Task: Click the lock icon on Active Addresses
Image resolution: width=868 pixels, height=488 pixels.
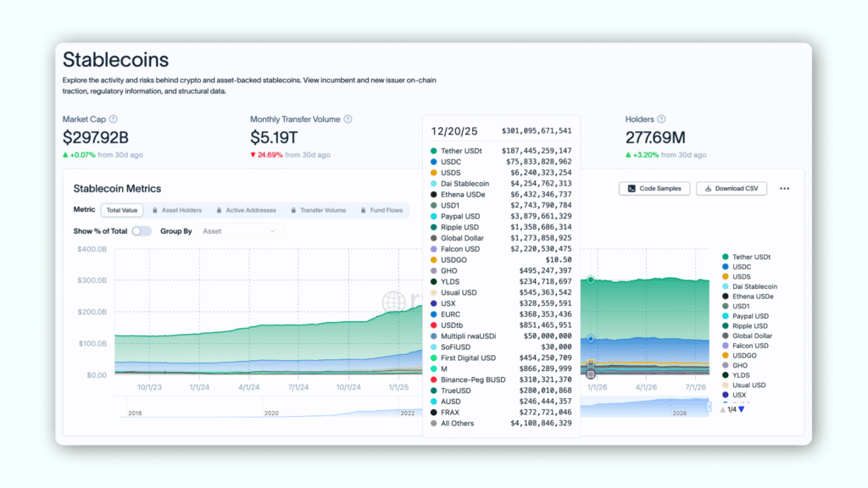Action: point(220,210)
